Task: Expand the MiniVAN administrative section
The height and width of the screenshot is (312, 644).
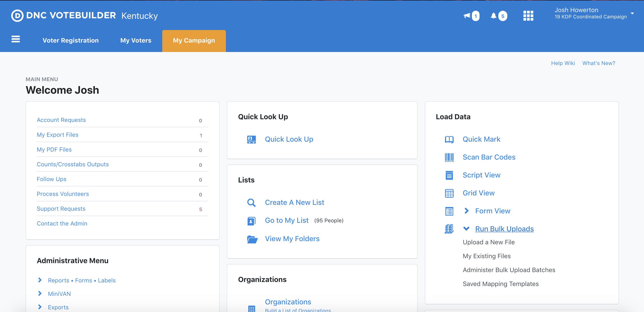Action: click(x=40, y=294)
